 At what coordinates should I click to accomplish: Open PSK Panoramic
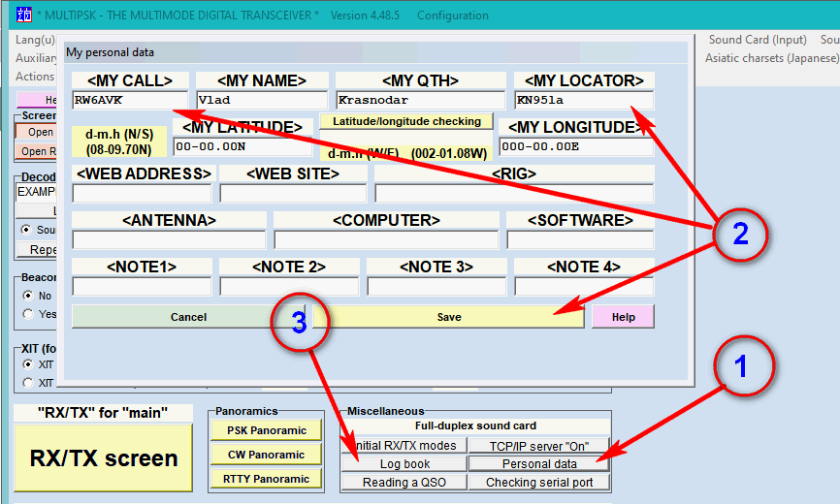pos(266,430)
